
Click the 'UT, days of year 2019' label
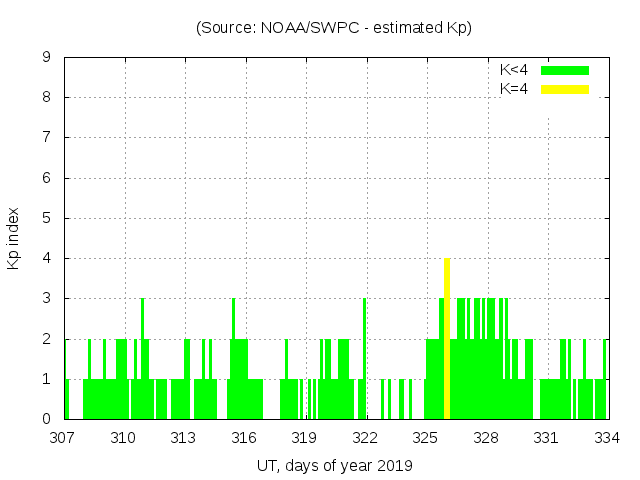tap(333, 465)
